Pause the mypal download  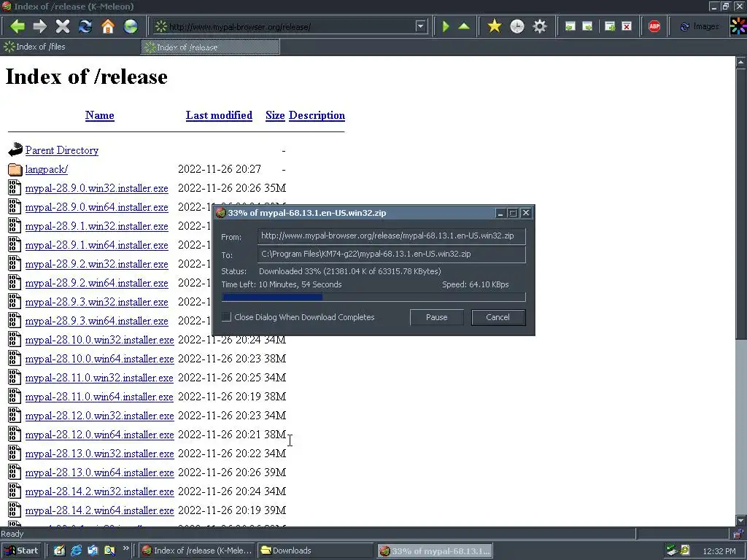436,317
